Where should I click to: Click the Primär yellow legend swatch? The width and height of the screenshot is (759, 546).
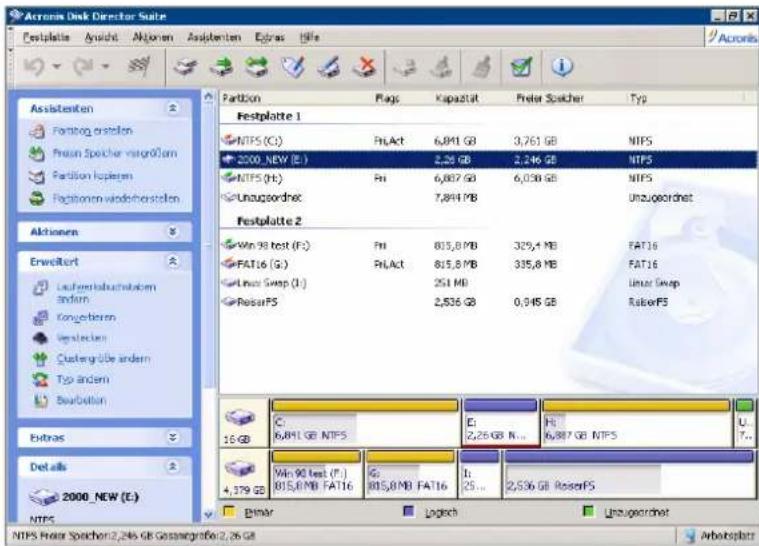tap(229, 511)
